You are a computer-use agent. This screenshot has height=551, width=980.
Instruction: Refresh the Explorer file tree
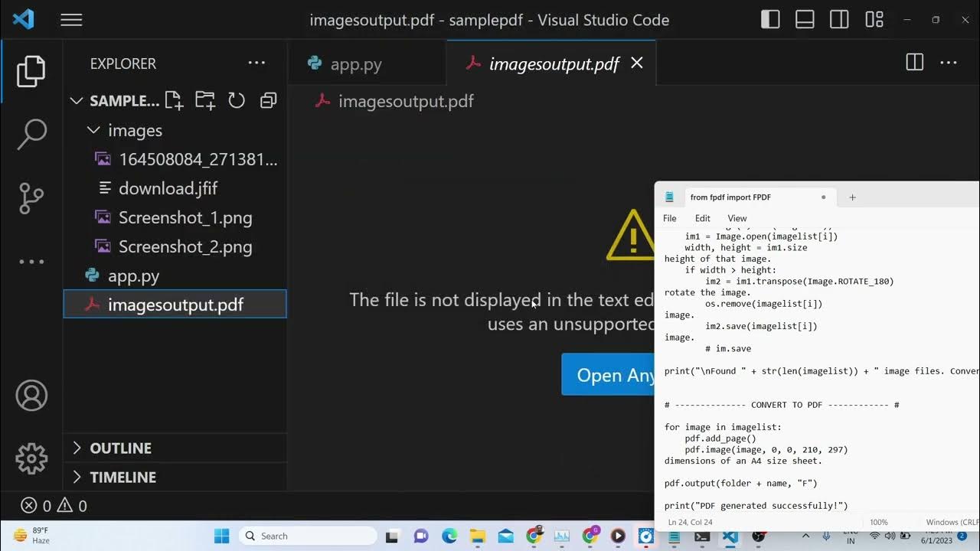[237, 100]
